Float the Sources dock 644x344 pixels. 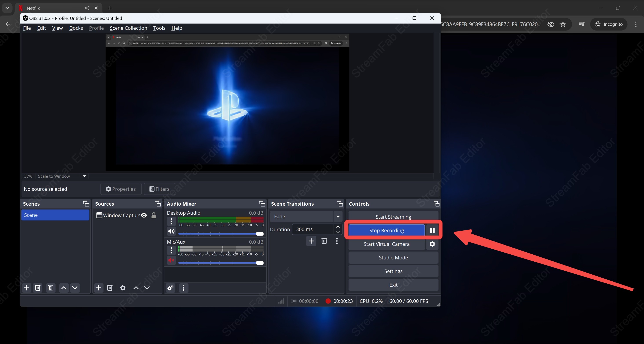coord(158,204)
